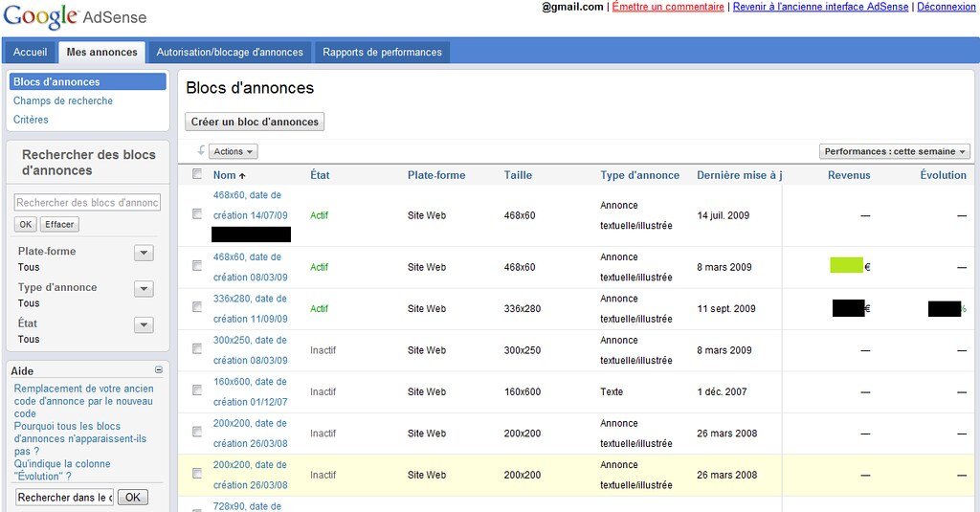
Task: Open the Plate-forme filter dropdown
Action: (x=144, y=253)
